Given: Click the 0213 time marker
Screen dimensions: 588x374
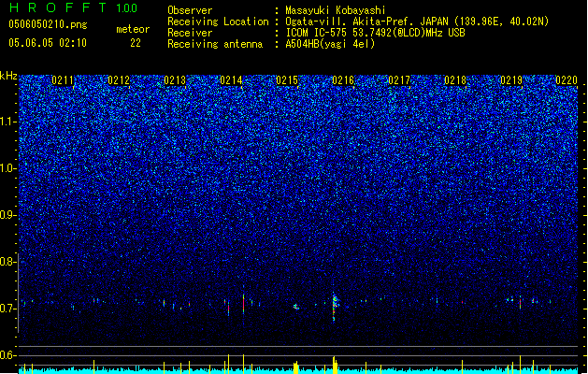Looking at the screenshot, I should 175,80.
